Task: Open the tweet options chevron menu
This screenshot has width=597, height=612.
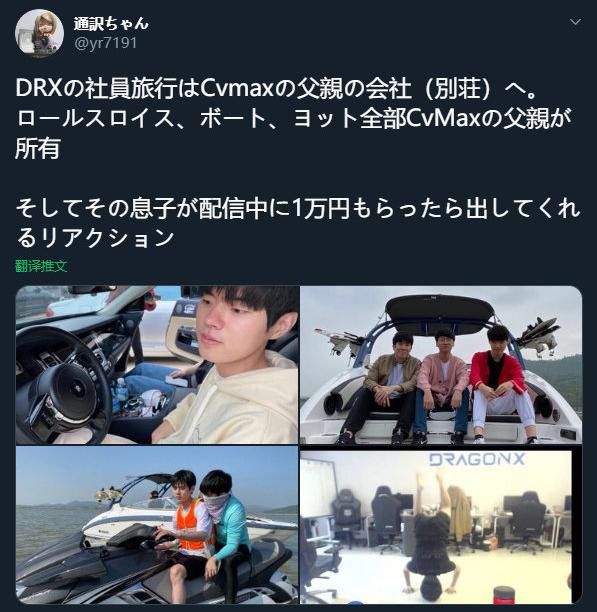Action: [575, 22]
